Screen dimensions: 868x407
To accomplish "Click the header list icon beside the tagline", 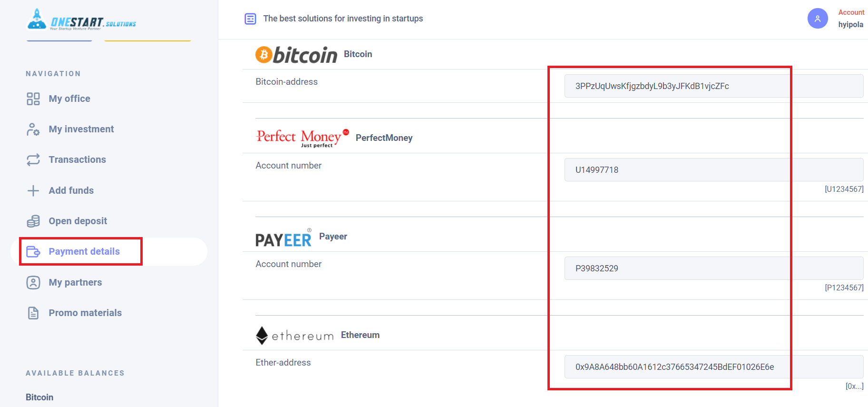I will point(250,19).
